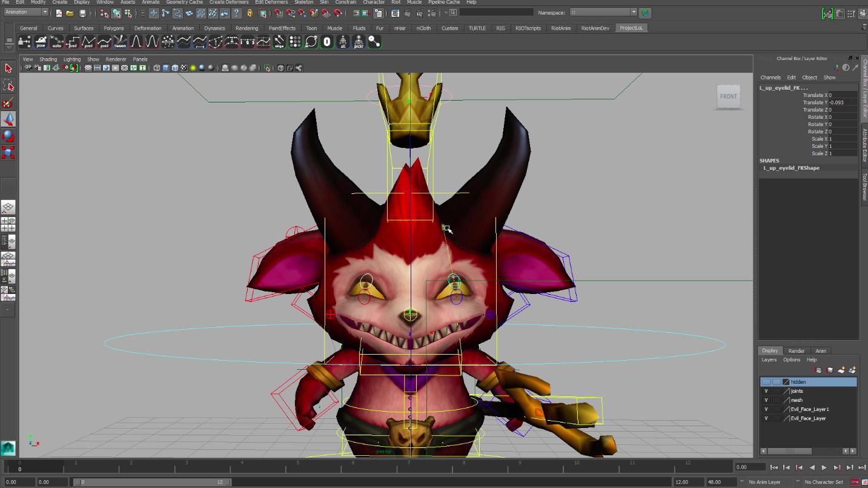Pick the blue cone Move tool
The image size is (868, 488).
coord(8,119)
